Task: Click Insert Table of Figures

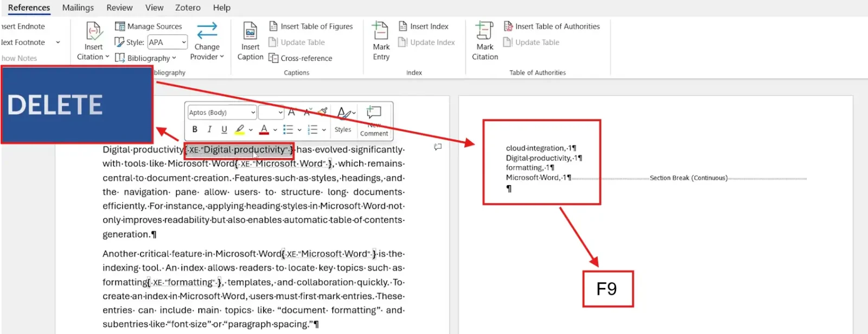Action: pos(311,26)
